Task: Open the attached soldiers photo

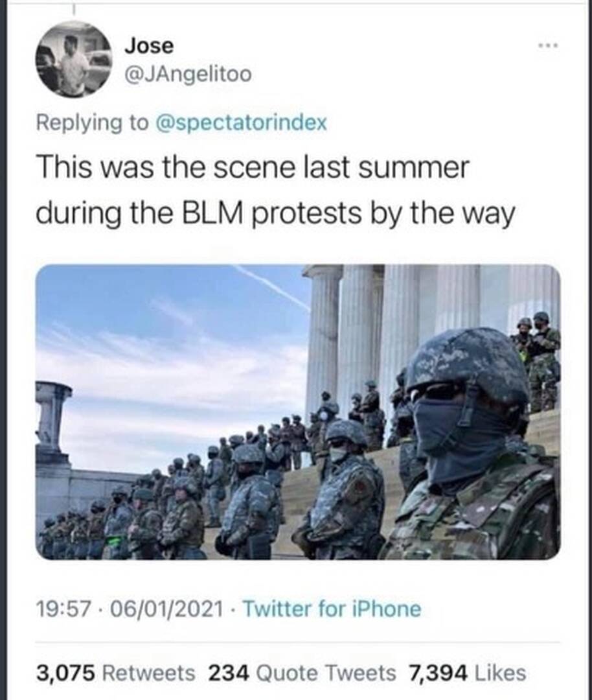Action: (x=298, y=412)
